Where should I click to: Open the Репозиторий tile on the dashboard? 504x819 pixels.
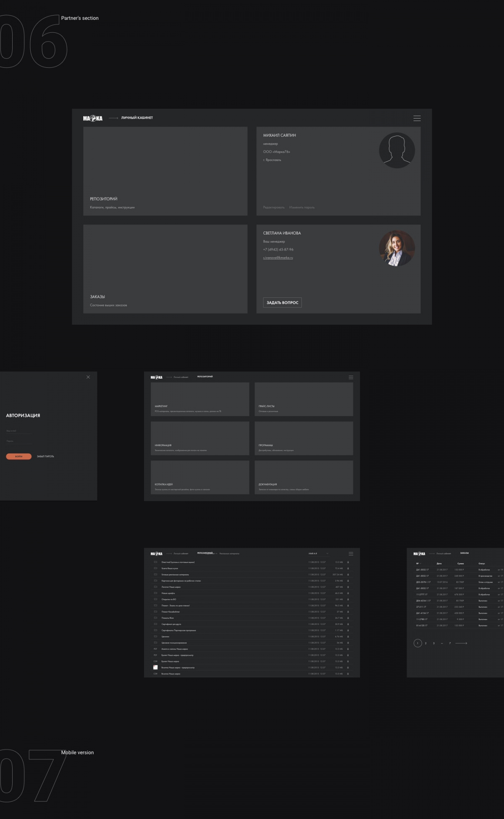[165, 171]
